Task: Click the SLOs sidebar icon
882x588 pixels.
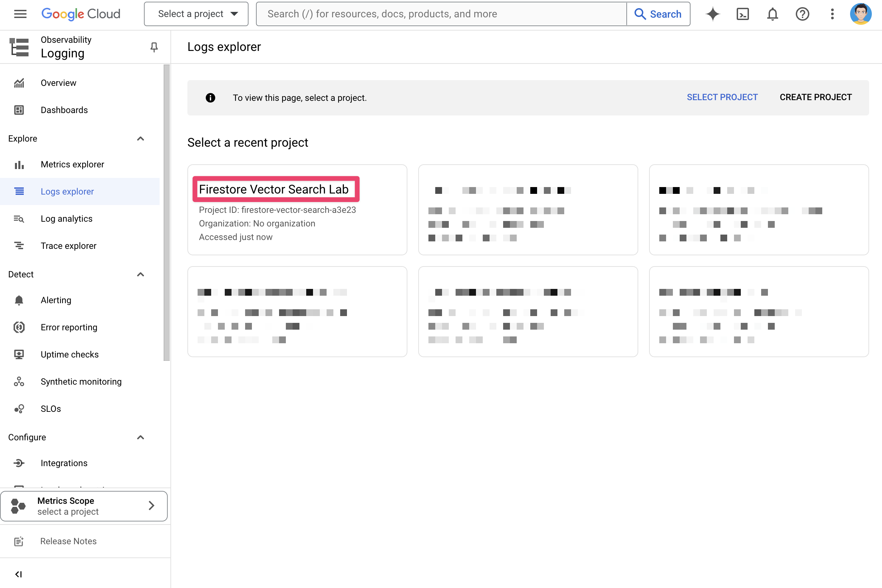Action: (18, 408)
